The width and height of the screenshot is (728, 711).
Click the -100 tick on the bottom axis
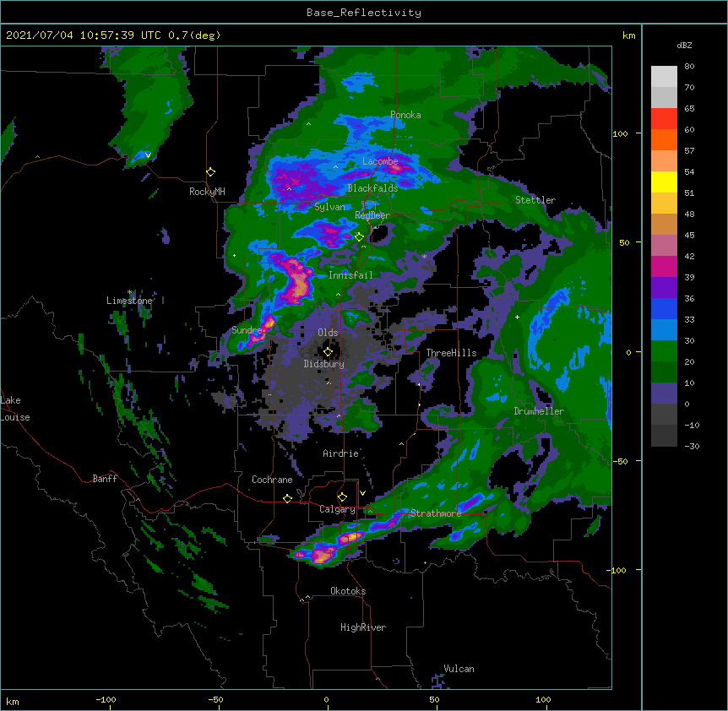tap(106, 700)
